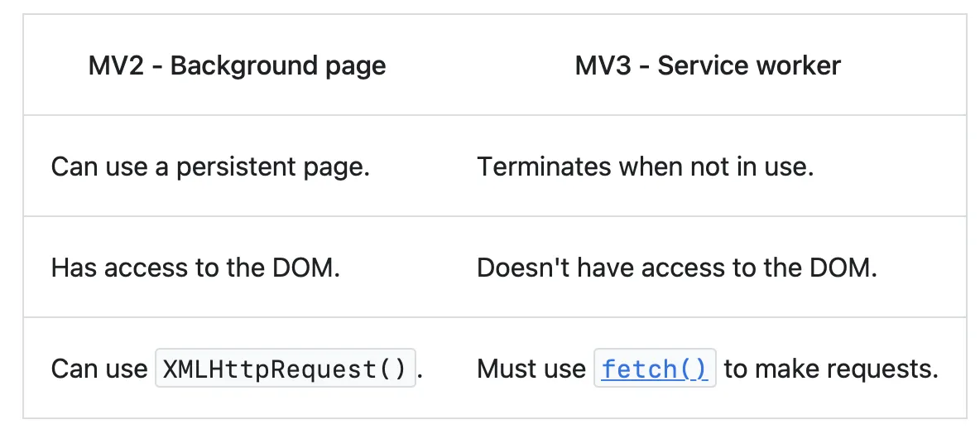
Task: Click "Must use" text before the fetch() link
Action: (531, 369)
